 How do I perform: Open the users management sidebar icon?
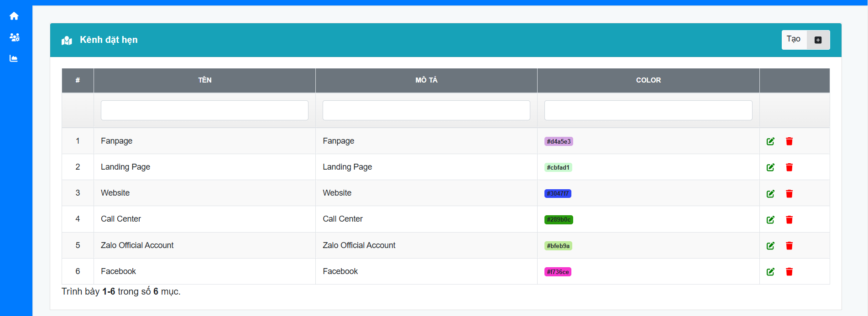tap(14, 37)
